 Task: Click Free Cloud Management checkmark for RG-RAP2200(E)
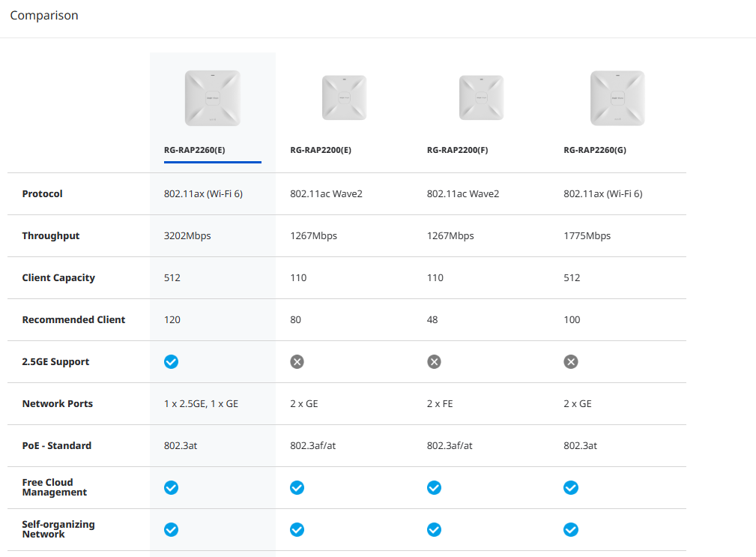point(297,487)
